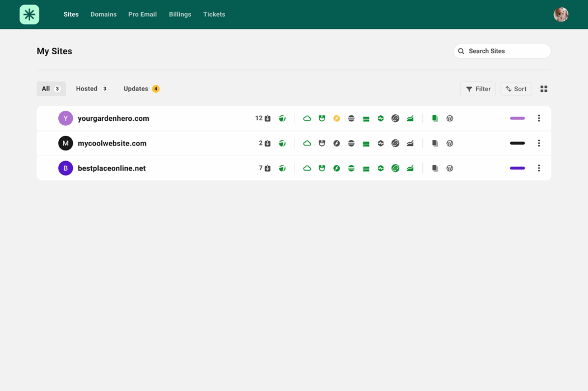Open the Sort dropdown

point(516,88)
